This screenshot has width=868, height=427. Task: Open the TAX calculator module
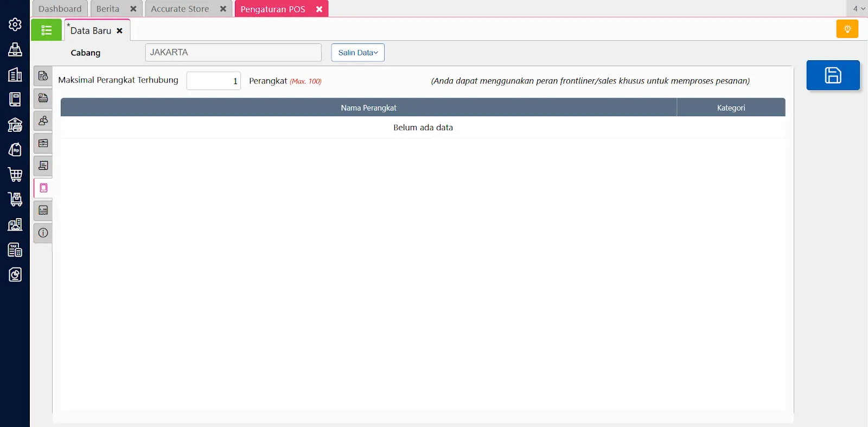(15, 250)
